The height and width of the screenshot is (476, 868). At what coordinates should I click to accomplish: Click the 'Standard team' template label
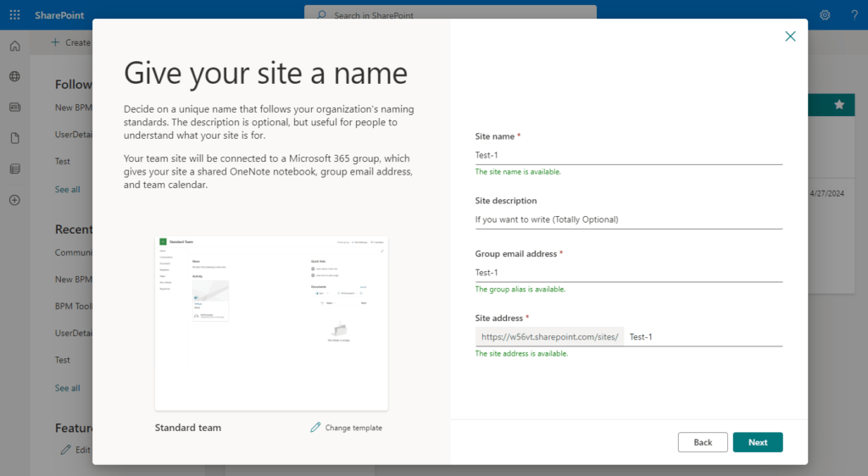187,428
